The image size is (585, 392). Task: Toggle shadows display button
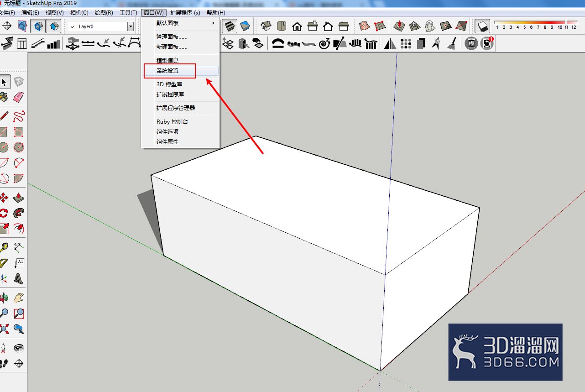tap(482, 26)
